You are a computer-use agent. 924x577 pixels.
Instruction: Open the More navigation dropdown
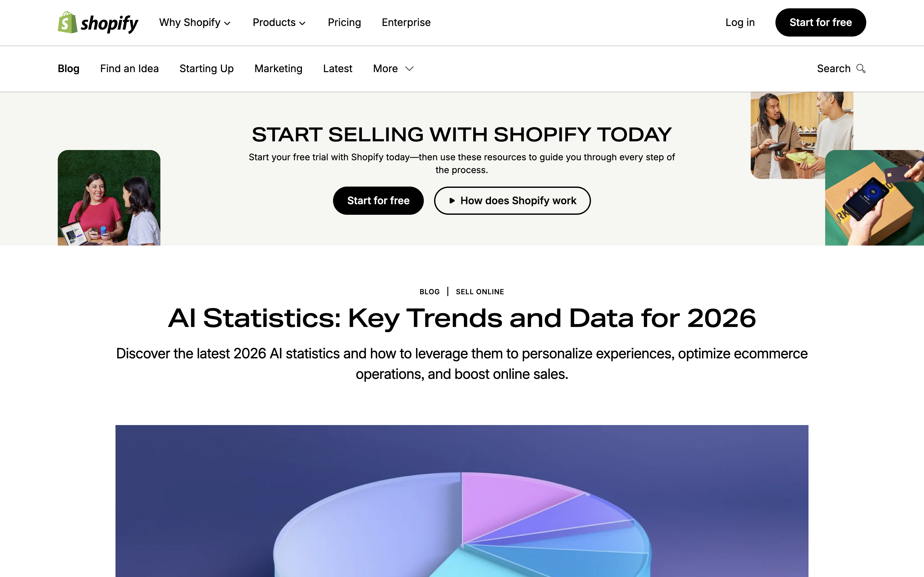tap(392, 69)
